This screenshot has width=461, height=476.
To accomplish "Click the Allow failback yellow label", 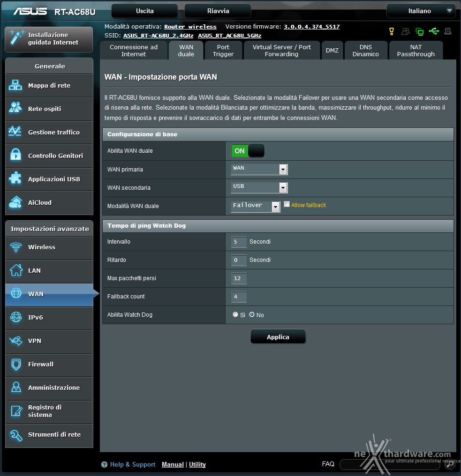I will tap(309, 205).
